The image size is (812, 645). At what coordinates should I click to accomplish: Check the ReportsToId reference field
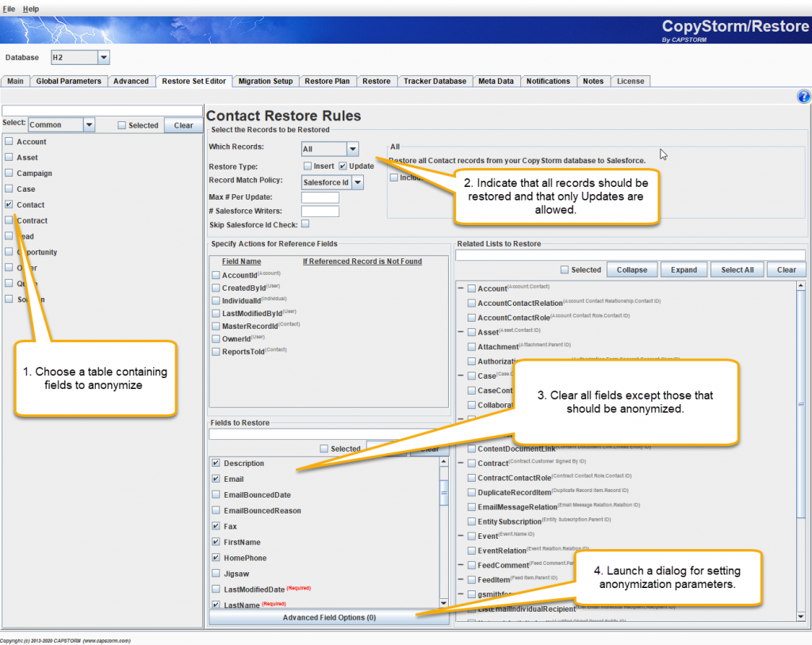pyautogui.click(x=216, y=352)
